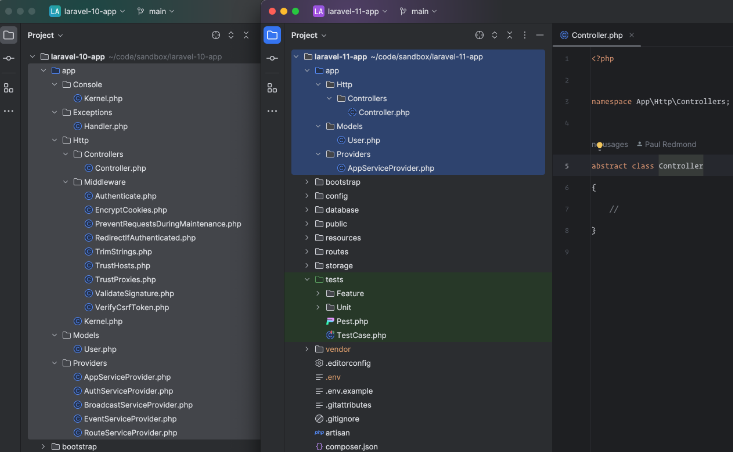Select Controller.php in laravel-11-app tree
Screen dimensions: 733x452
click(383, 112)
